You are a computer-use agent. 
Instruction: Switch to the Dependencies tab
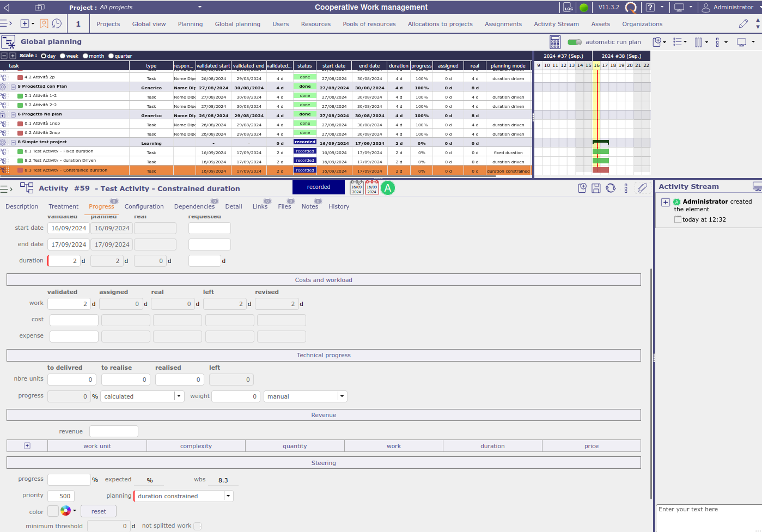tap(194, 207)
